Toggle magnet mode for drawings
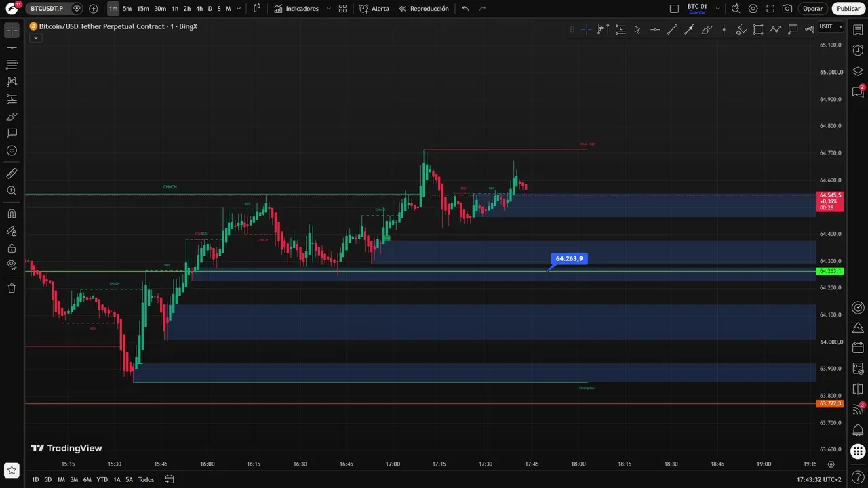Viewport: 868px width, 488px height. [12, 213]
